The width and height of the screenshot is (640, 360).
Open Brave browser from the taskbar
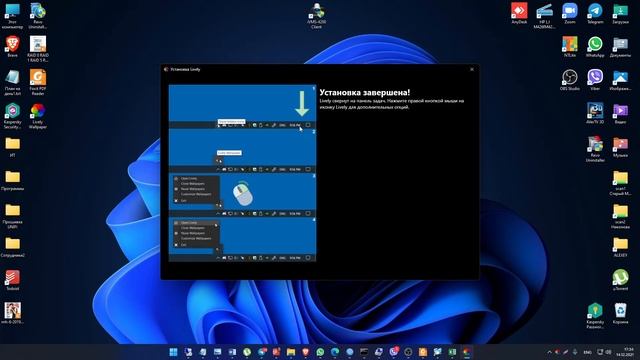click(x=305, y=352)
